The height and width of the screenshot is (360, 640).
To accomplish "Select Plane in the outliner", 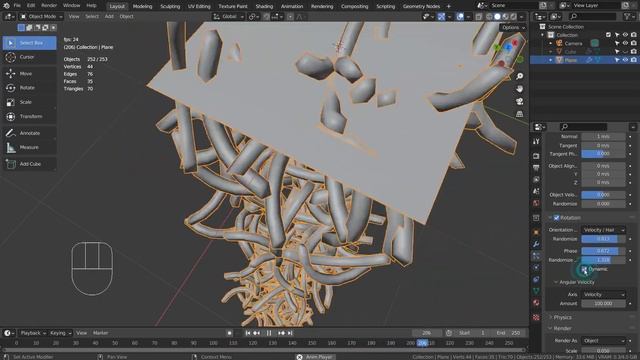I will 571,60.
